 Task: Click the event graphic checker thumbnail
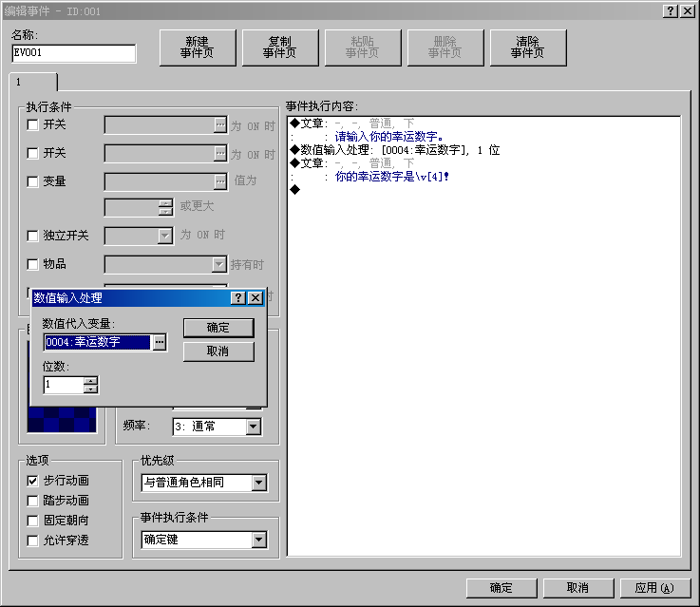[x=62, y=420]
